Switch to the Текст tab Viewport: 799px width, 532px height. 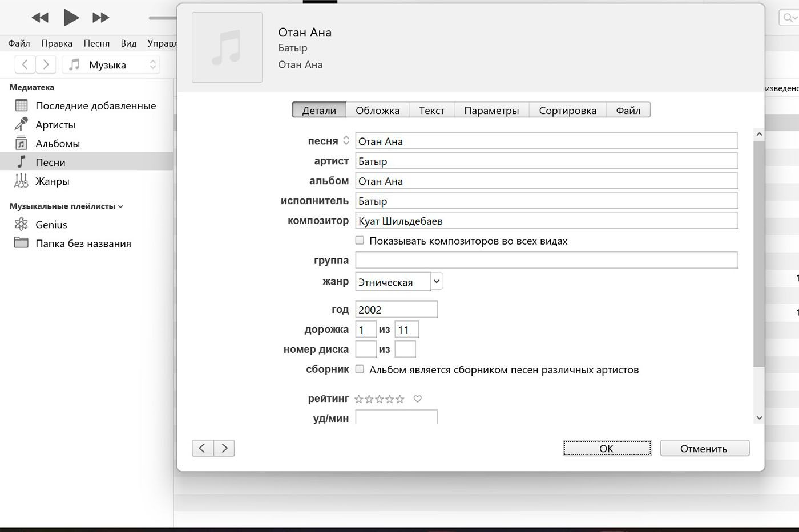(431, 110)
